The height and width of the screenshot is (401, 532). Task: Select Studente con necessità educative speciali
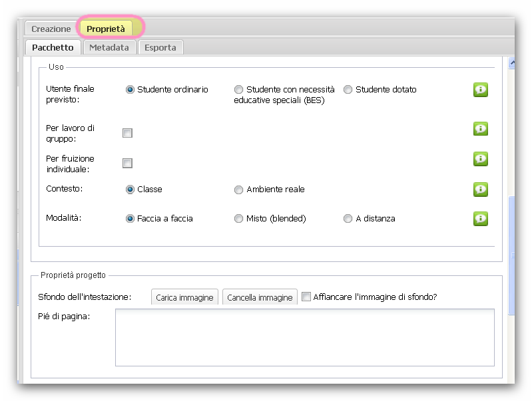click(x=238, y=90)
